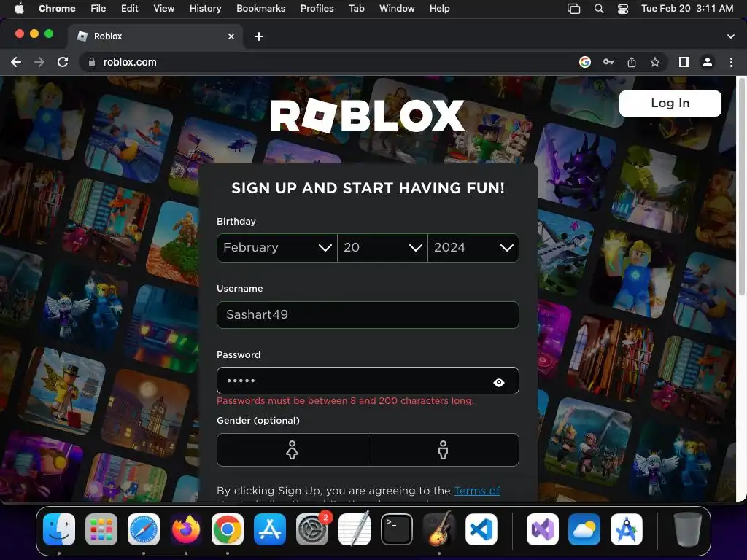Open the Edit menu
Screen dimensions: 747x560
129,8
